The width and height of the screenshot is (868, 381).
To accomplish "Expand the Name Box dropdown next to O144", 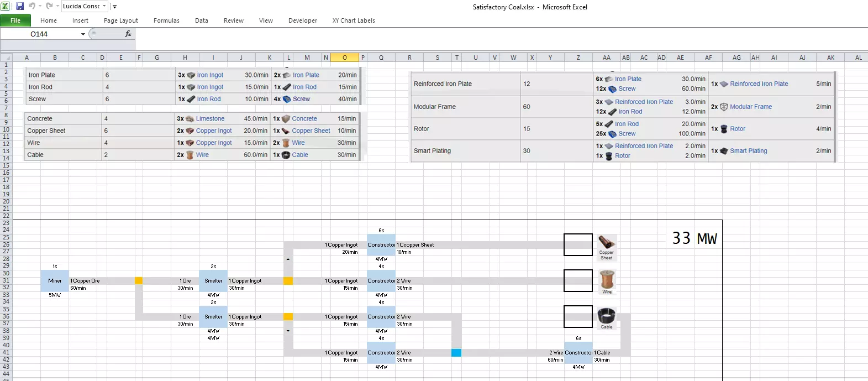I will (x=83, y=34).
